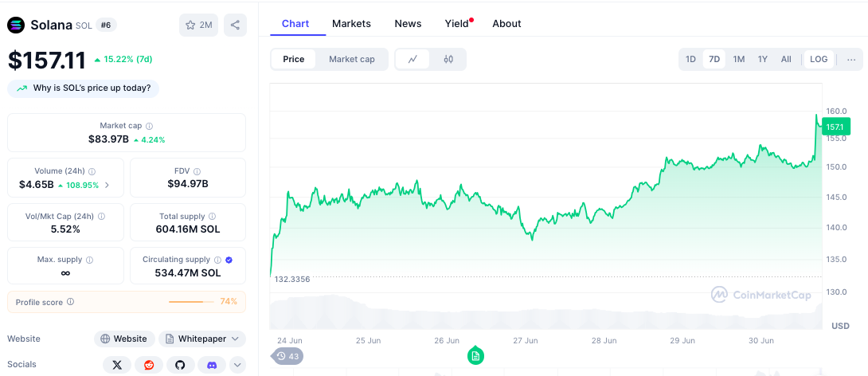Click the Profile score progress bar
The height and width of the screenshot is (376, 868).
(191, 302)
